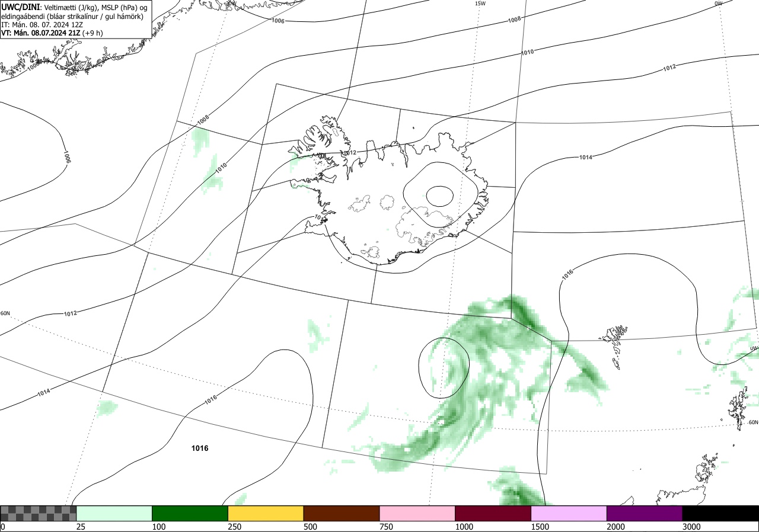The width and height of the screenshot is (759, 532).
Task: Click legend value '100'
Action: coord(159,527)
